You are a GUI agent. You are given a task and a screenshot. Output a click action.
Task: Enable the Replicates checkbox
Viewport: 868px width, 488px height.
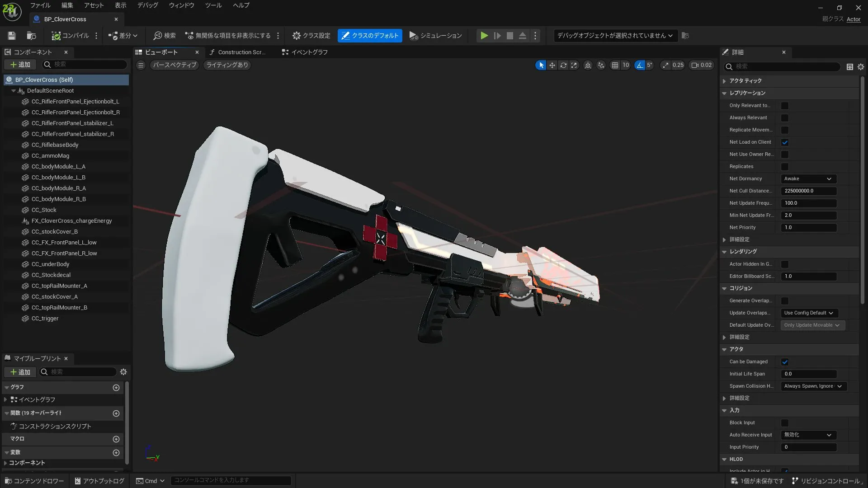[785, 166]
